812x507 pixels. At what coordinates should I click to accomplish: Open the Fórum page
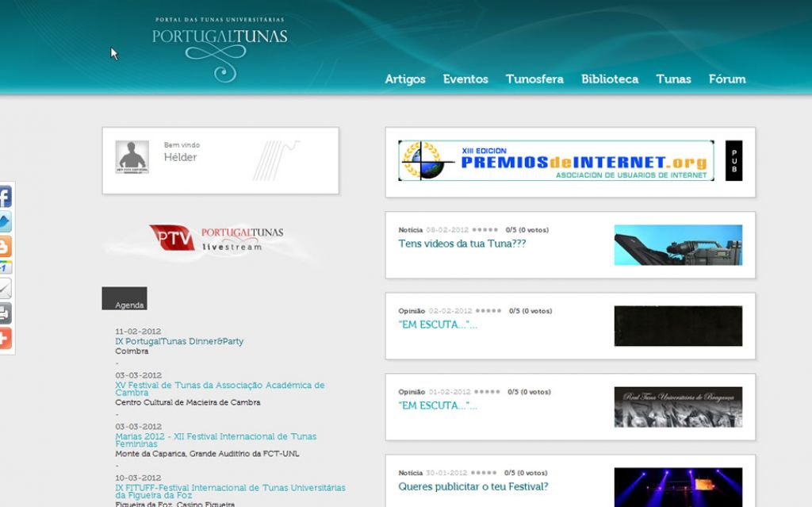click(727, 79)
